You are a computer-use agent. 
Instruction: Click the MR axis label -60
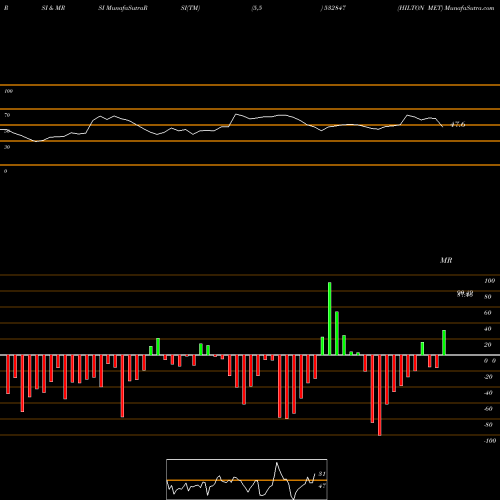click(488, 409)
